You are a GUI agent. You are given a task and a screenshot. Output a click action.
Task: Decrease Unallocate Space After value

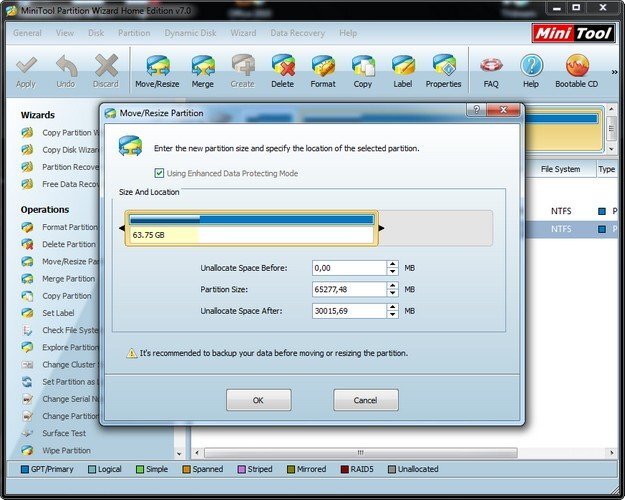click(x=393, y=315)
